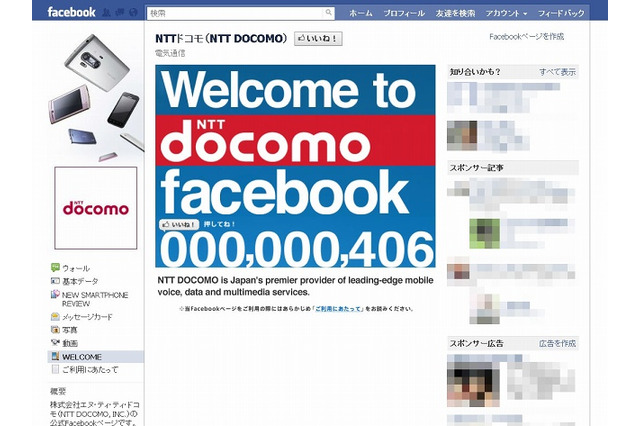Click the いいね！ badge inside the banner
This screenshot has width=640, height=426.
179,224
